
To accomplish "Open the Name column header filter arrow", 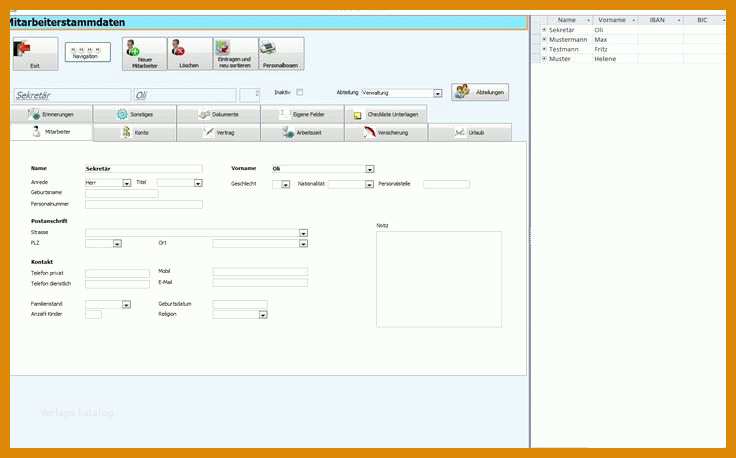I will coord(588,20).
